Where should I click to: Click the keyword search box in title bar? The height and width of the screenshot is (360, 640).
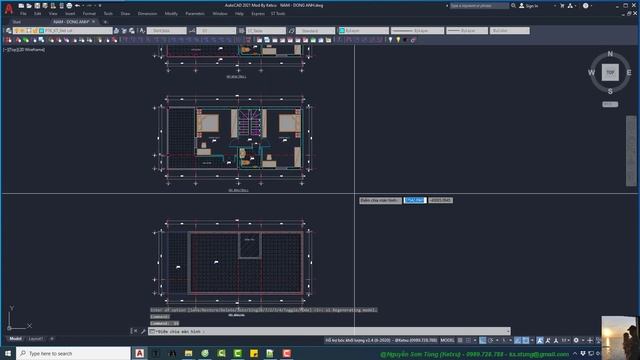pyautogui.click(x=479, y=6)
